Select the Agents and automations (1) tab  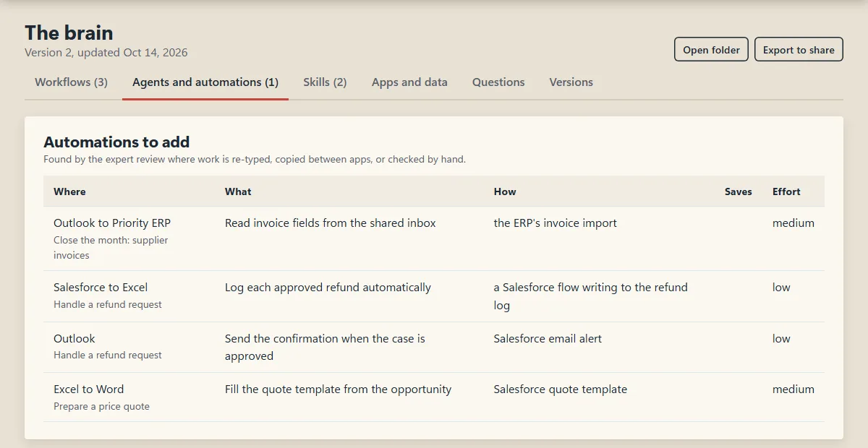(205, 82)
